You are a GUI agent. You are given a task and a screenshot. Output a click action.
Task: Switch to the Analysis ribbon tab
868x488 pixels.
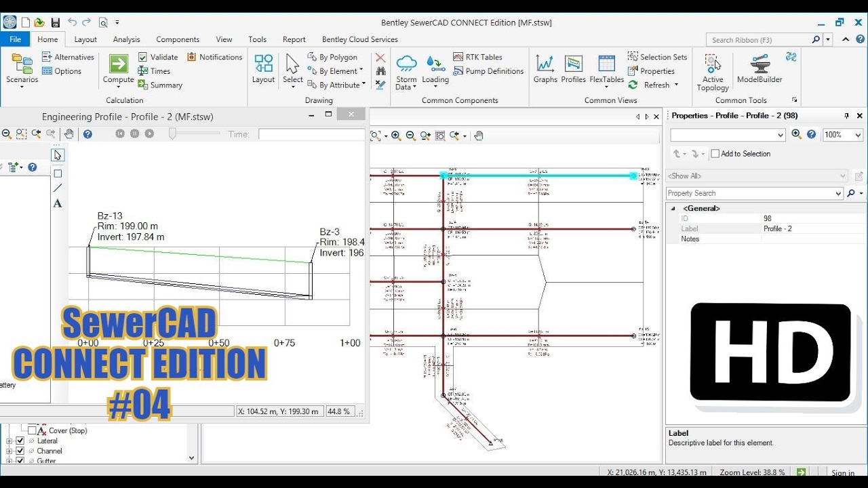pos(126,39)
